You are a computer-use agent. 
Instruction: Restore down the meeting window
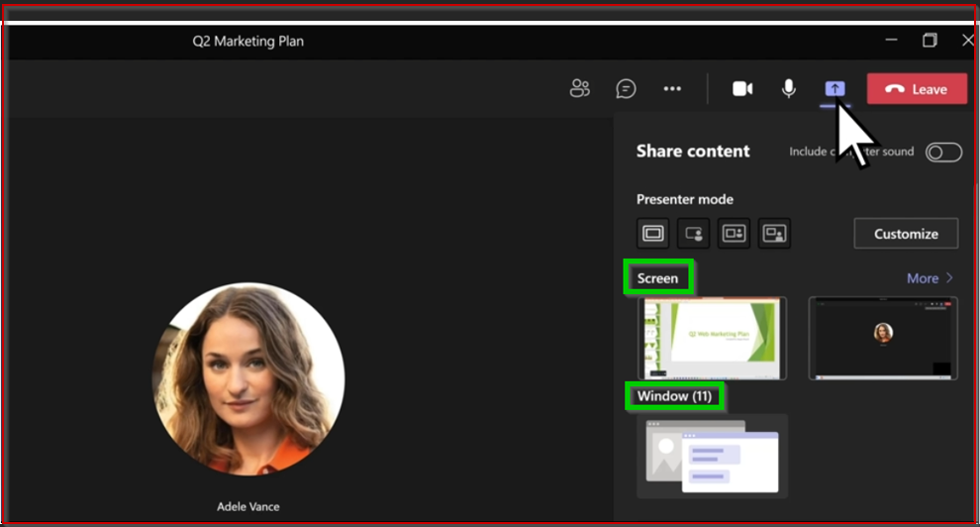930,41
